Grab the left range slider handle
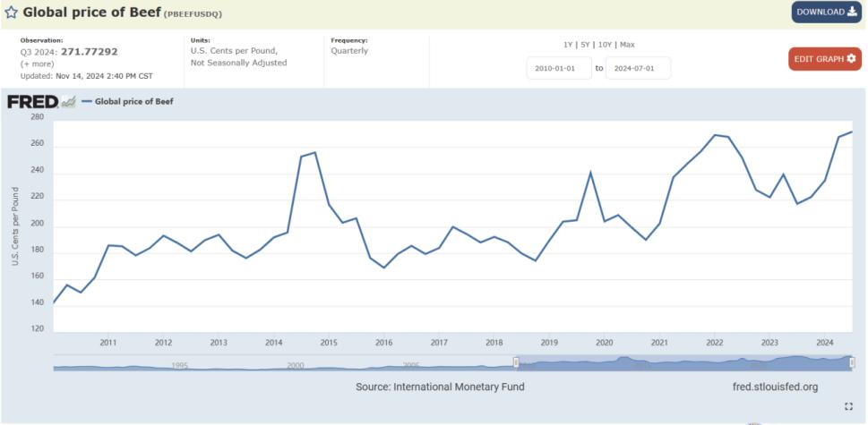The height and width of the screenshot is (425, 868). click(516, 362)
